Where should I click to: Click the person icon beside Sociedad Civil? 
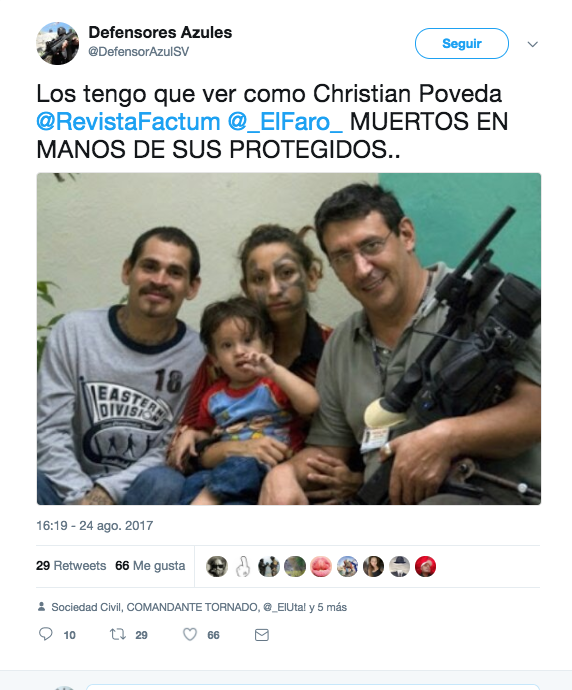pos(41,607)
